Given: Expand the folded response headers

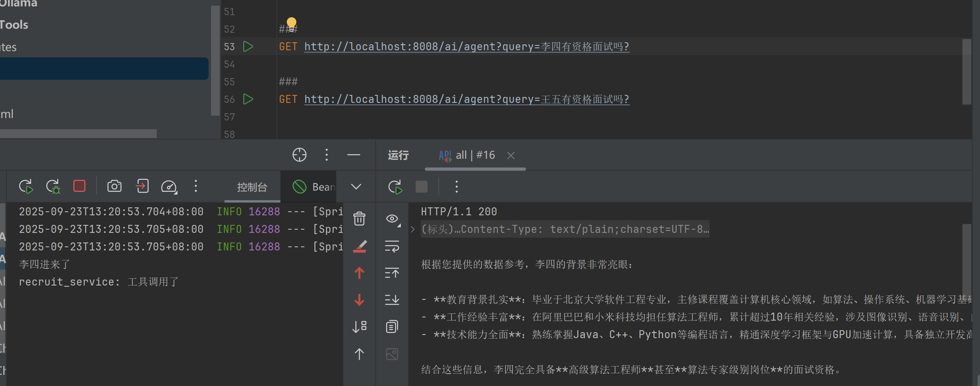Looking at the screenshot, I should 413,229.
